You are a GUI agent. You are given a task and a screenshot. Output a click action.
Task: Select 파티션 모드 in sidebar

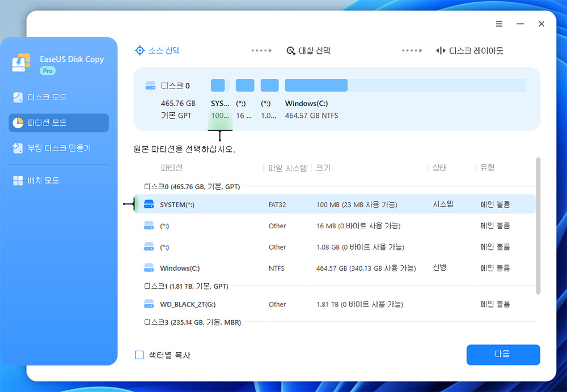(58, 123)
